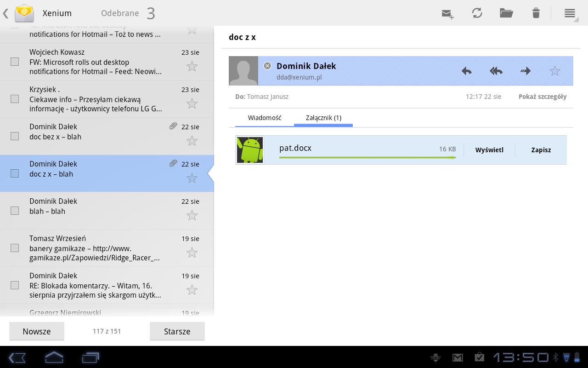Star the 'RE: Blokada komentarzy' message
Image resolution: width=588 pixels, height=368 pixels.
click(x=192, y=290)
